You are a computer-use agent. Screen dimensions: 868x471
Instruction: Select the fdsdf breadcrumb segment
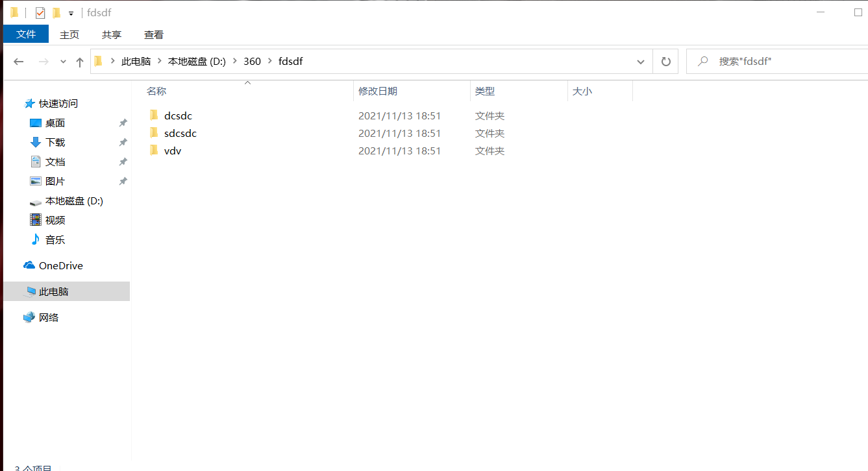pyautogui.click(x=290, y=62)
